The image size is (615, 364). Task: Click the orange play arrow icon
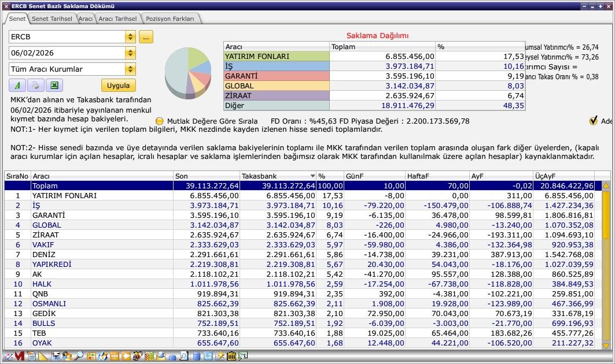[x=126, y=356]
